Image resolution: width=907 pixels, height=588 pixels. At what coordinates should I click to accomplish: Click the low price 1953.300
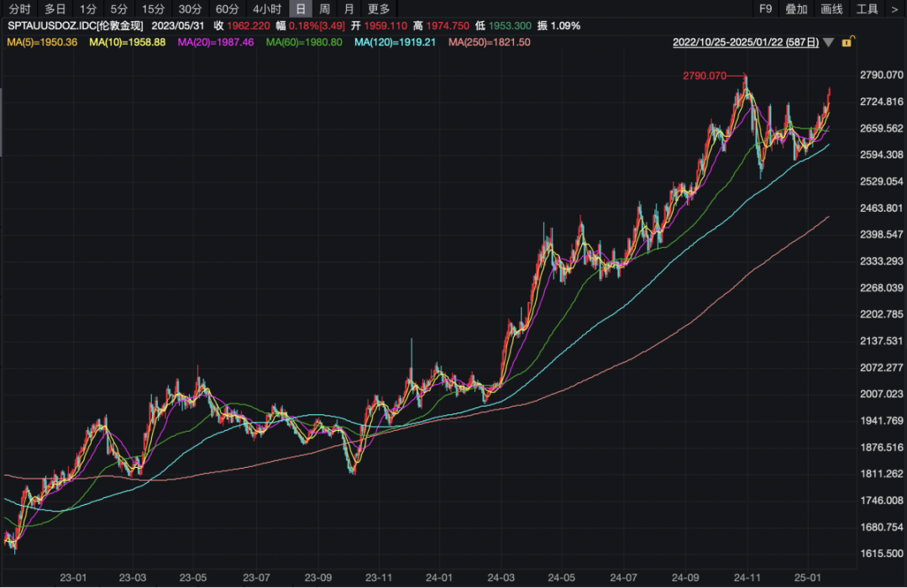click(510, 25)
